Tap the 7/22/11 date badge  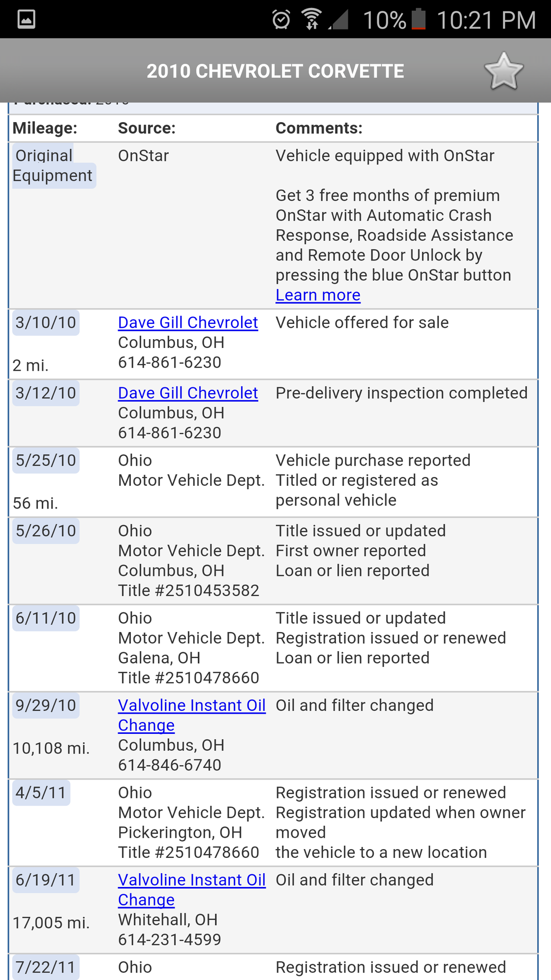46,967
